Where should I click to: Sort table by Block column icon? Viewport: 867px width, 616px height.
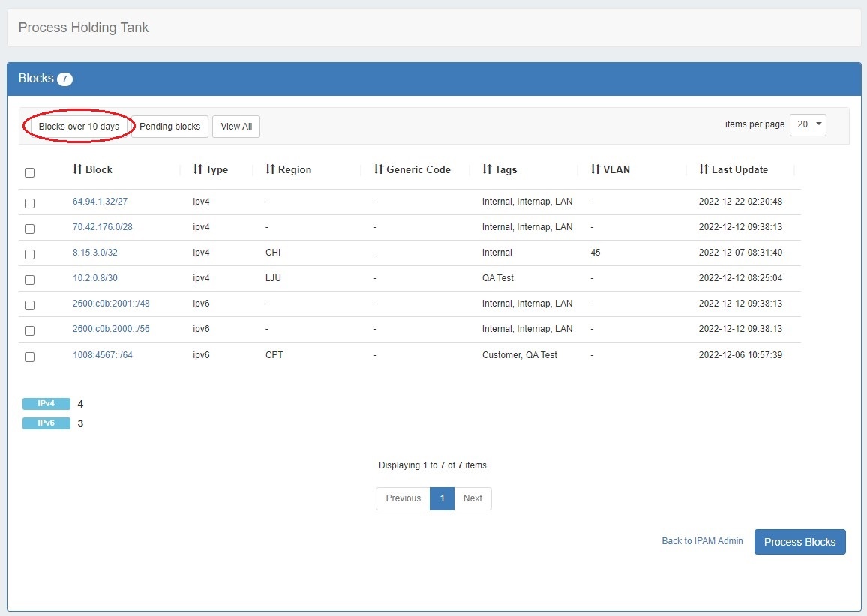tap(77, 170)
